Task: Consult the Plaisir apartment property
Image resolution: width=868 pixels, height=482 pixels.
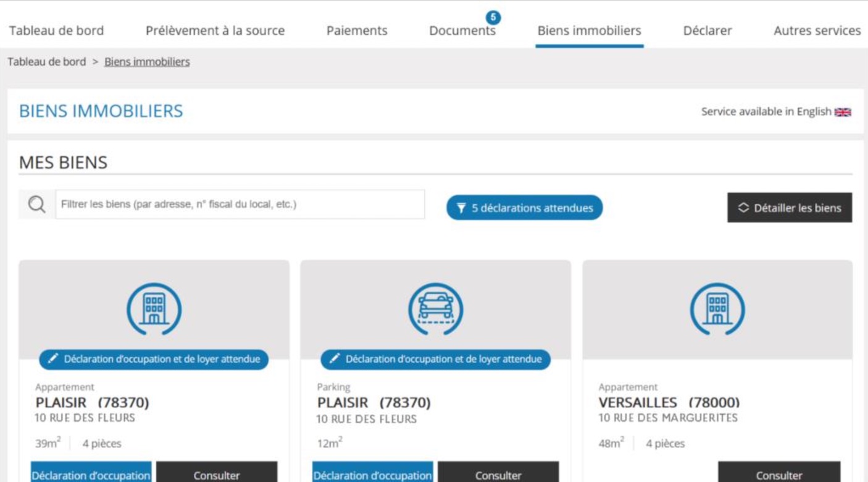Action: point(217,473)
